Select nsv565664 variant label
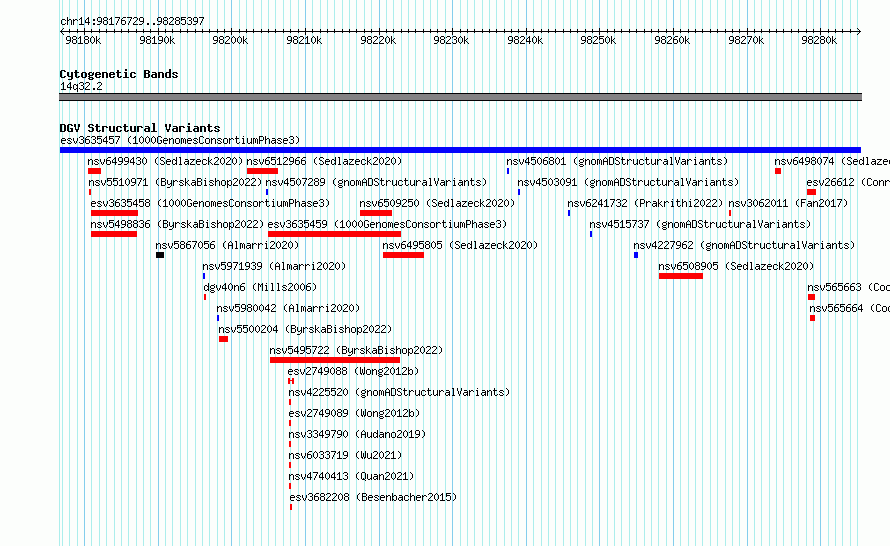This screenshot has width=890, height=546. [850, 308]
